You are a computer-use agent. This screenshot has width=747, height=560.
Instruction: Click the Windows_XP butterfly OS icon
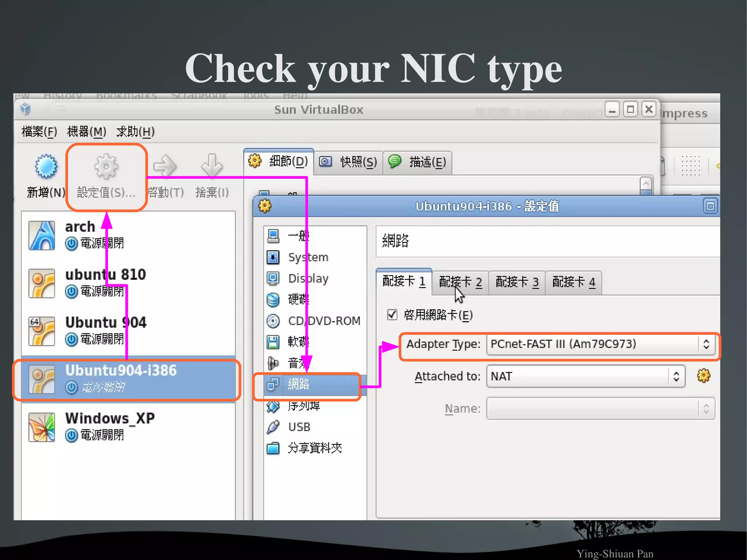tap(42, 427)
